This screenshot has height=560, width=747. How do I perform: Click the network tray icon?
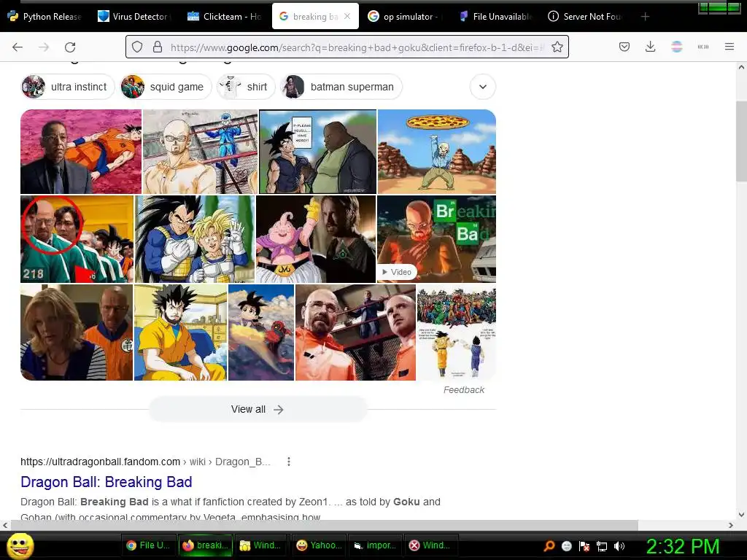pyautogui.click(x=602, y=546)
